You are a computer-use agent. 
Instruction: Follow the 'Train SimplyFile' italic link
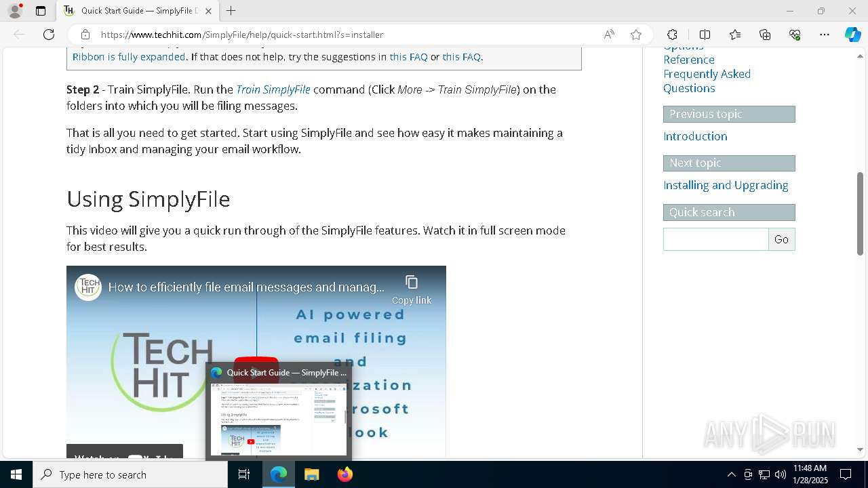(x=273, y=89)
